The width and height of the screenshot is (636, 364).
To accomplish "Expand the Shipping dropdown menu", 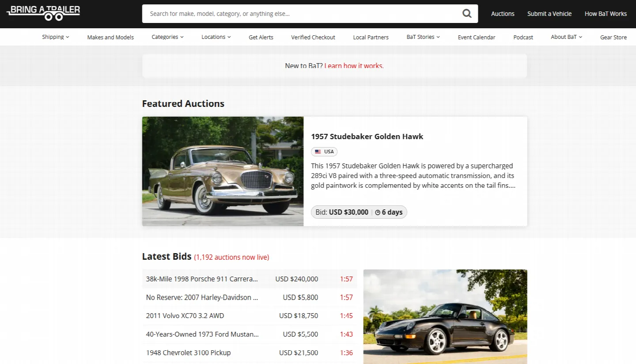I will pyautogui.click(x=56, y=37).
